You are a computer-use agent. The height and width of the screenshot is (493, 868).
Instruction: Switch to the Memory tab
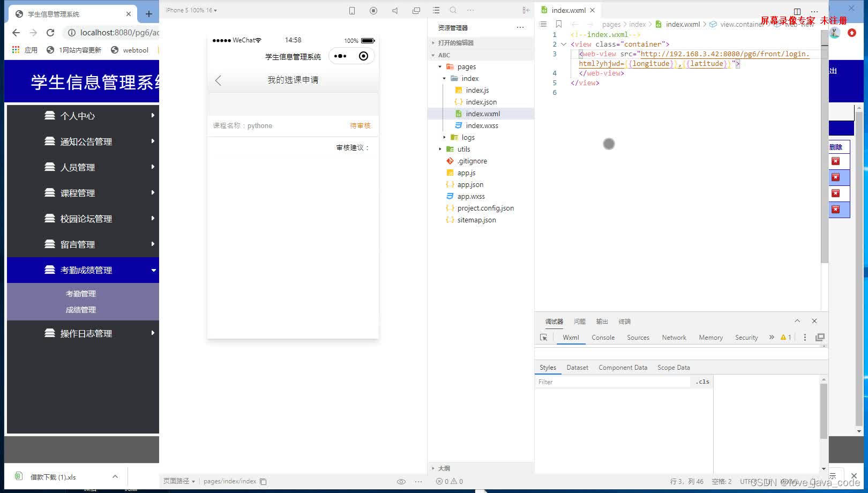point(710,338)
